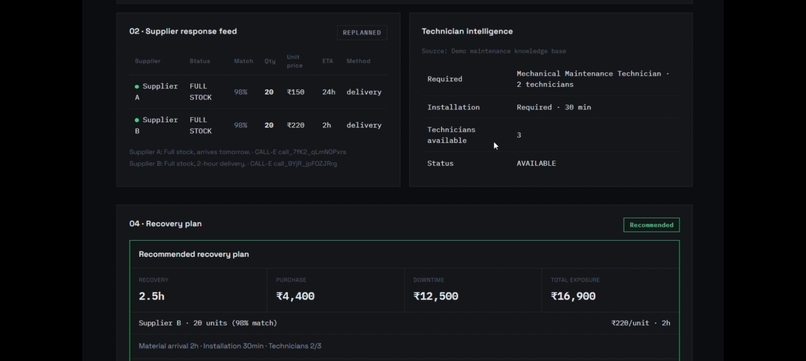The height and width of the screenshot is (361, 806).
Task: Click delivery method in Supplier B row
Action: (x=364, y=125)
